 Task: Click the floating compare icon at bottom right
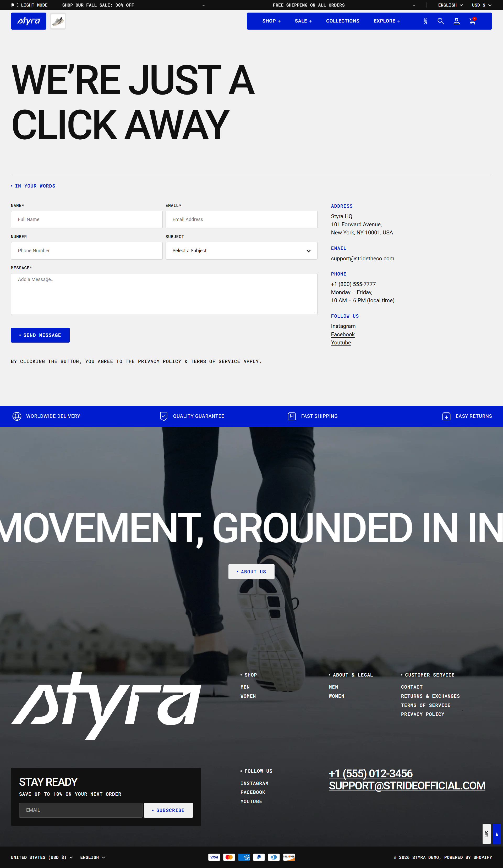tap(486, 834)
